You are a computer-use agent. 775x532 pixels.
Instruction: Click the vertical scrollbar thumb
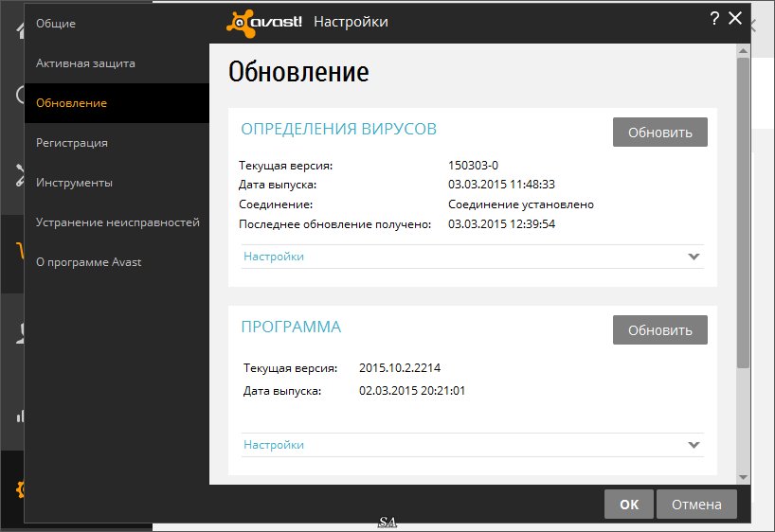(743, 212)
